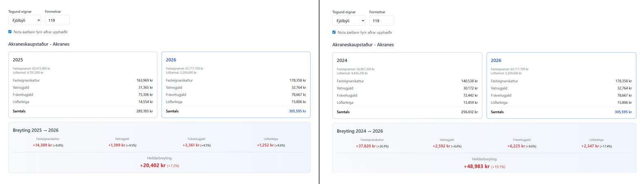644x184 pixels.
Task: Click the +48,983 kr Heildarbreyting value
Action: (x=477, y=166)
